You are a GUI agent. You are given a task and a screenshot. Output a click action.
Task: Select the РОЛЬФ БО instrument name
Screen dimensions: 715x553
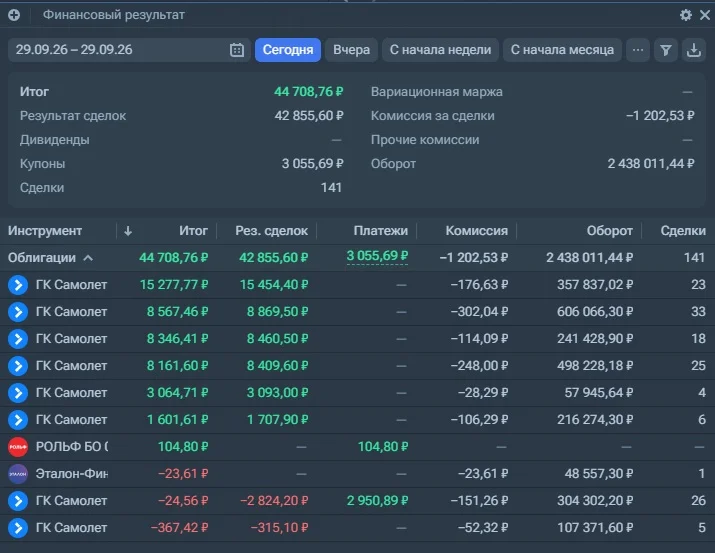(72, 447)
